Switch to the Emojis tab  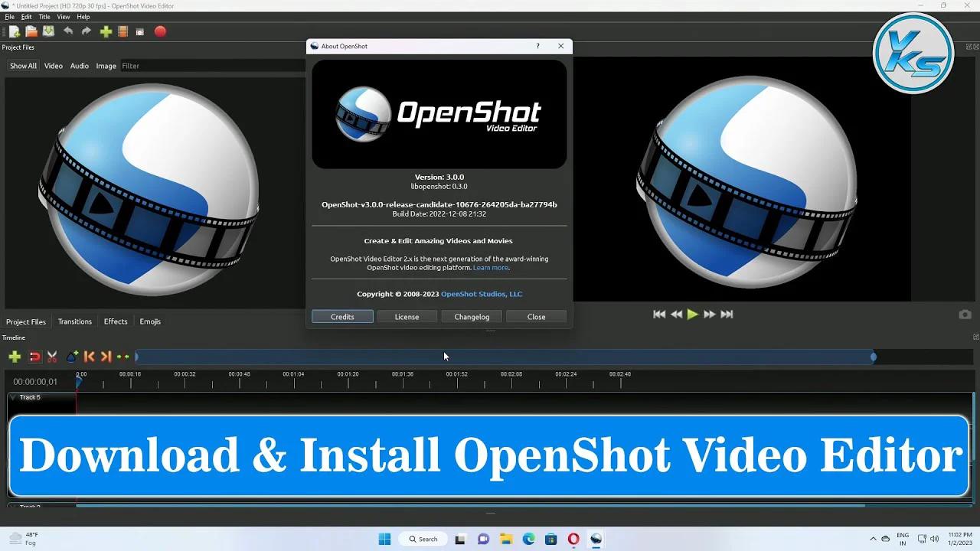click(150, 321)
